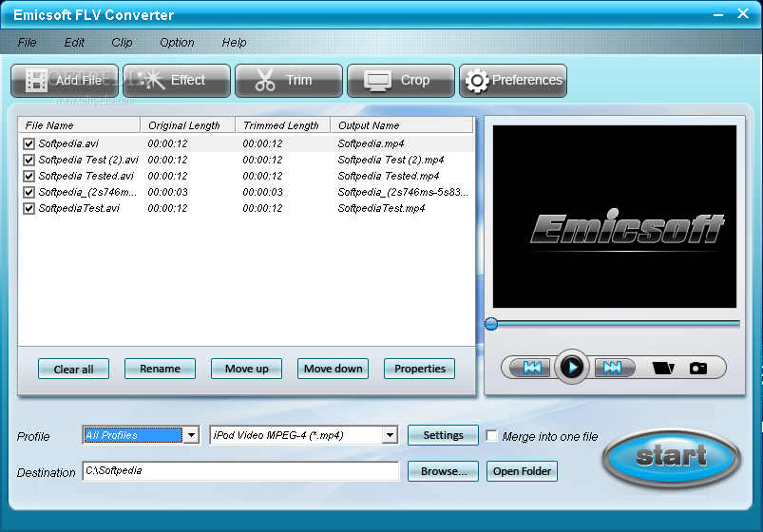763x532 pixels.
Task: Click Open Folder button
Action: 523,471
